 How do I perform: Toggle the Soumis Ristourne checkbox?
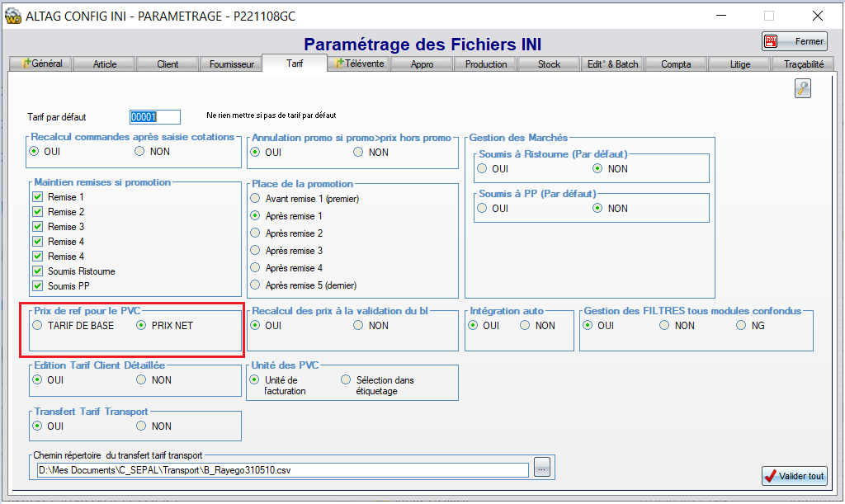click(37, 271)
